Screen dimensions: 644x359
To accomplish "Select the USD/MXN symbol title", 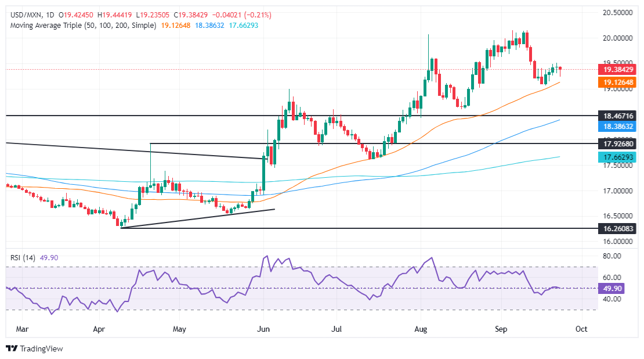I will (26, 15).
